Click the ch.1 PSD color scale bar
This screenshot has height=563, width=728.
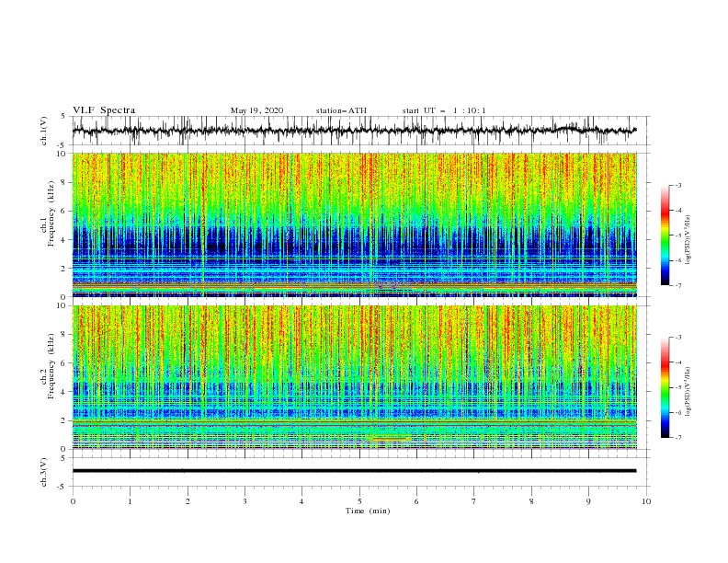pos(665,235)
